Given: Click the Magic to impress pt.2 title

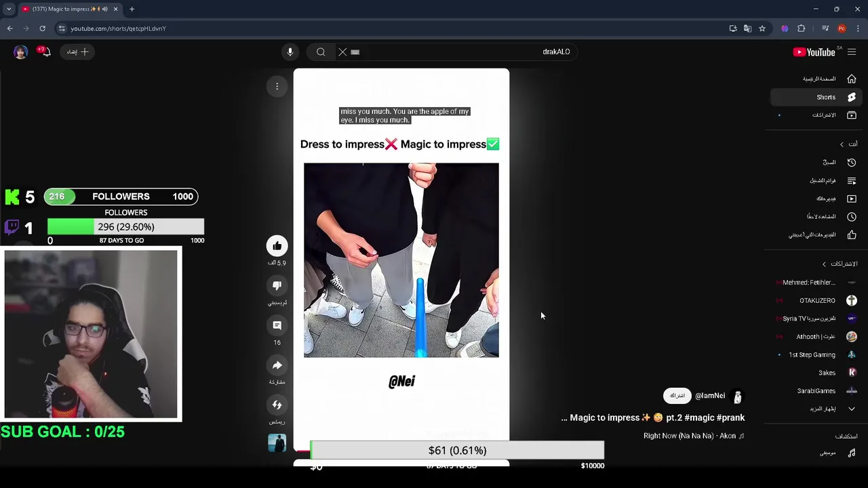Looking at the screenshot, I should tap(653, 418).
